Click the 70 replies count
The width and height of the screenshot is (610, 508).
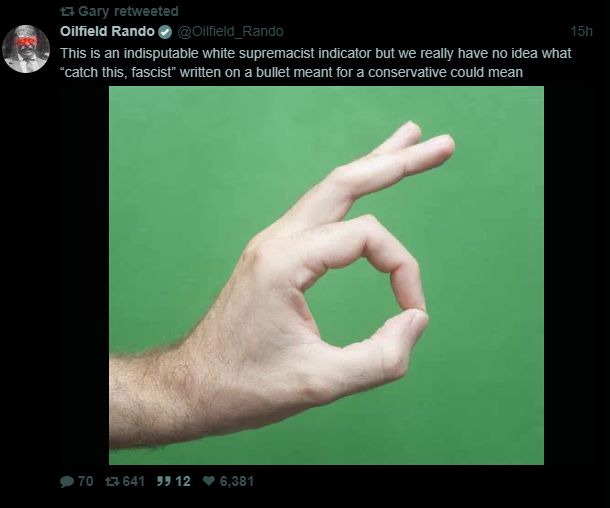click(86, 482)
